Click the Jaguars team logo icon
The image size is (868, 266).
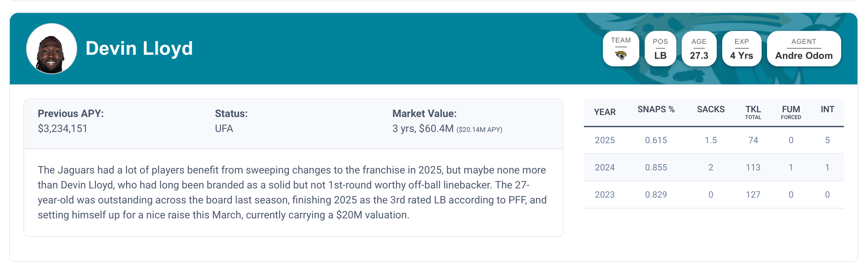621,55
